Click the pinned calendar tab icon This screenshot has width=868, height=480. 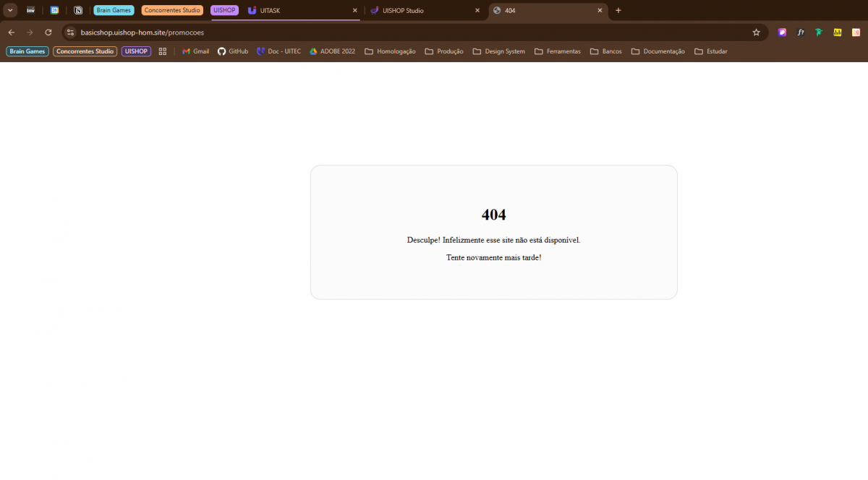54,11
